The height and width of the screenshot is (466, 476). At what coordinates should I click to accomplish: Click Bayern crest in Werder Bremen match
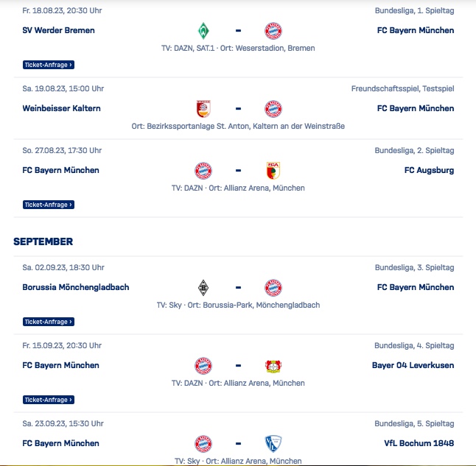[x=273, y=31]
